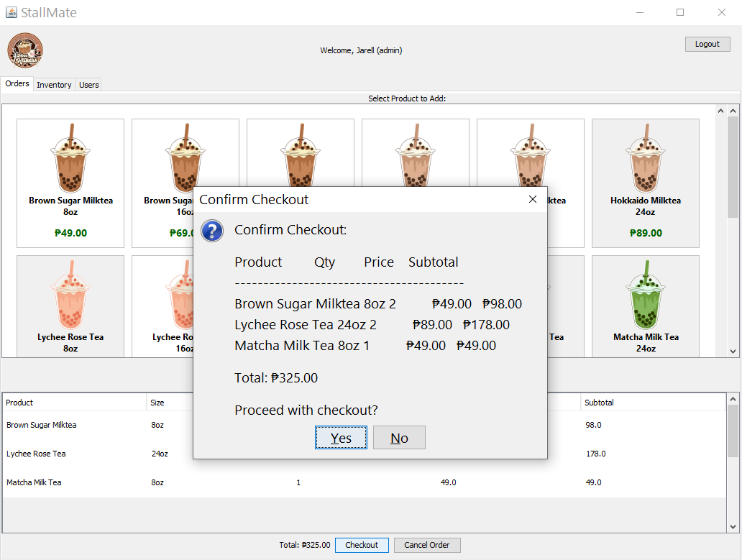Add Brown Sugar Milktea 8oz drink image
The height and width of the screenshot is (560, 742).
(x=70, y=158)
